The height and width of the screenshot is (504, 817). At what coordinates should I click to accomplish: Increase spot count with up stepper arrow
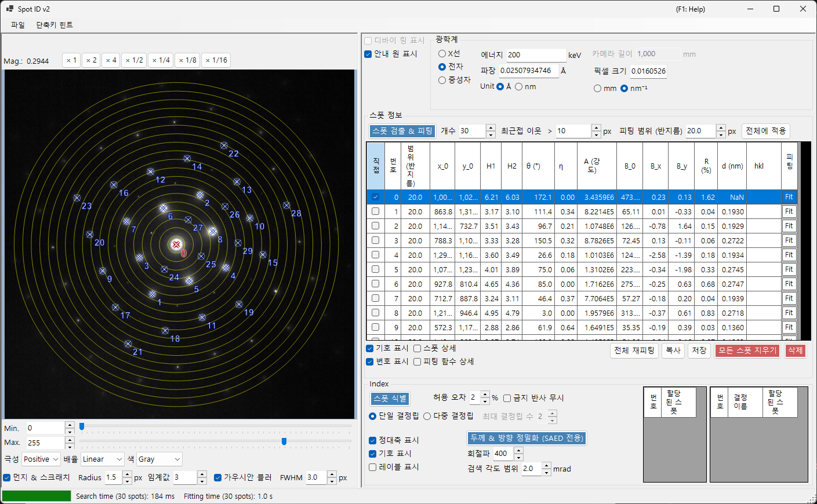click(x=491, y=127)
